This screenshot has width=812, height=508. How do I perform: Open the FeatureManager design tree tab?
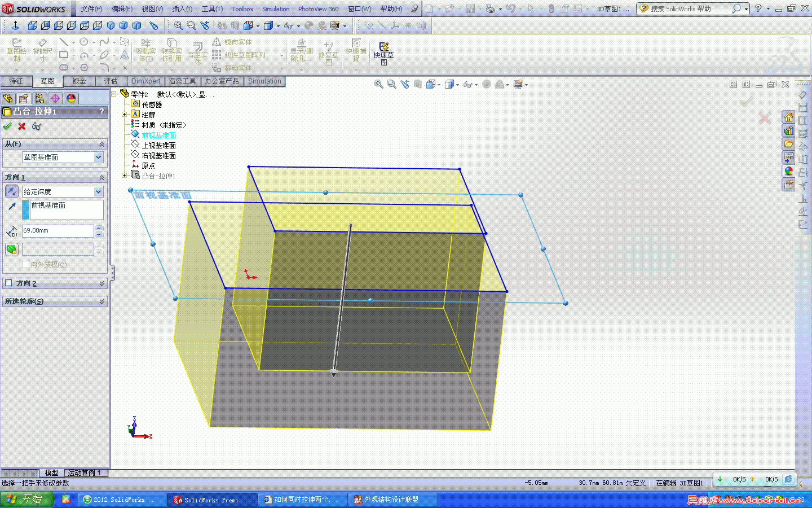[8, 98]
